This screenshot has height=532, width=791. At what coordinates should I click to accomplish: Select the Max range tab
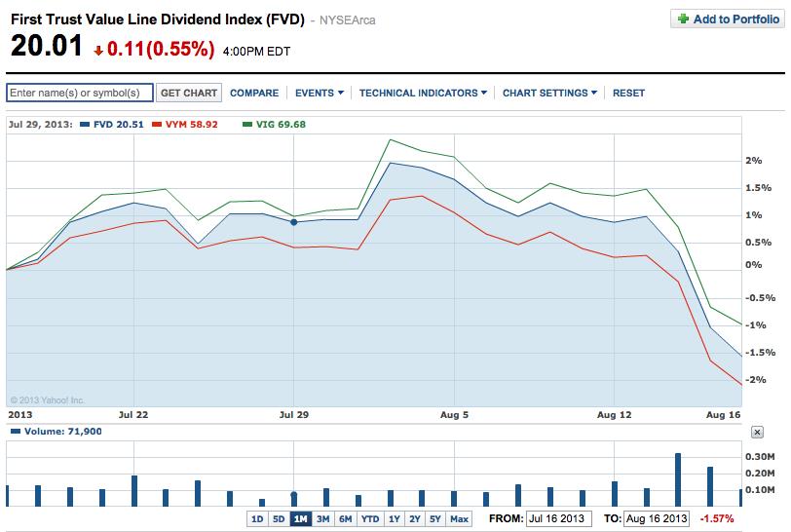(x=459, y=519)
